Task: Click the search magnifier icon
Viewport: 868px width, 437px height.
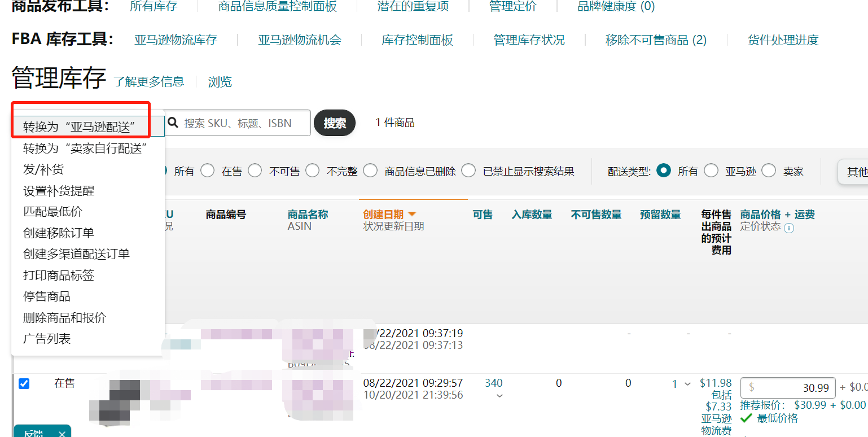Action: pyautogui.click(x=173, y=123)
